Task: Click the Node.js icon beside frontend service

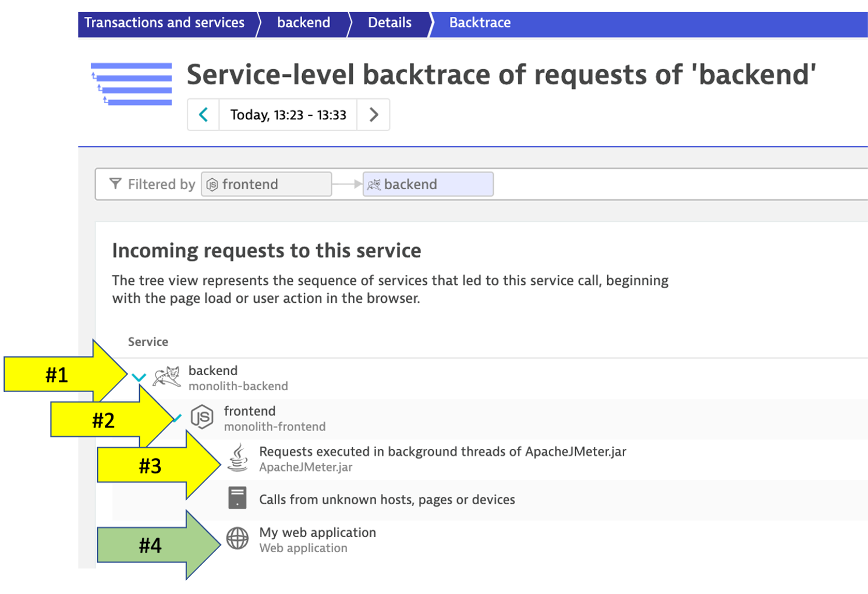Action: pyautogui.click(x=202, y=418)
